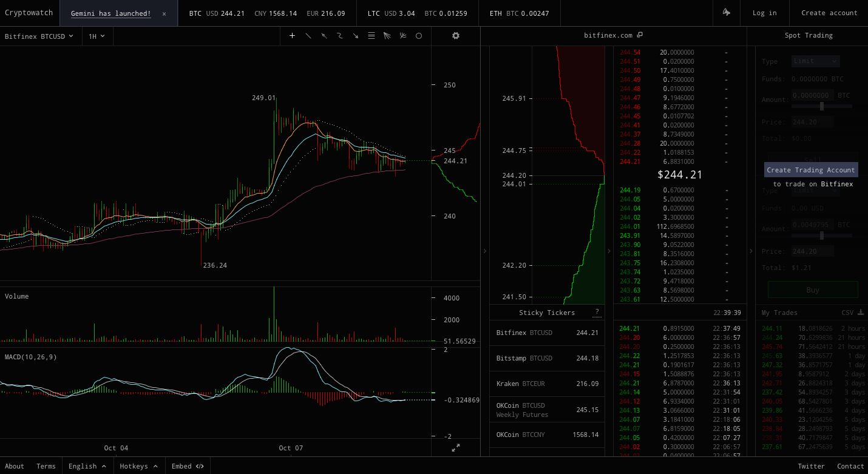868x474 pixels.
Task: Click the Volume indicator label
Action: (x=17, y=296)
